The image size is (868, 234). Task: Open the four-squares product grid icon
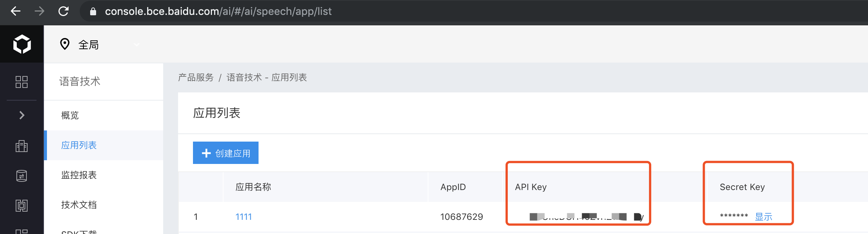tap(22, 82)
